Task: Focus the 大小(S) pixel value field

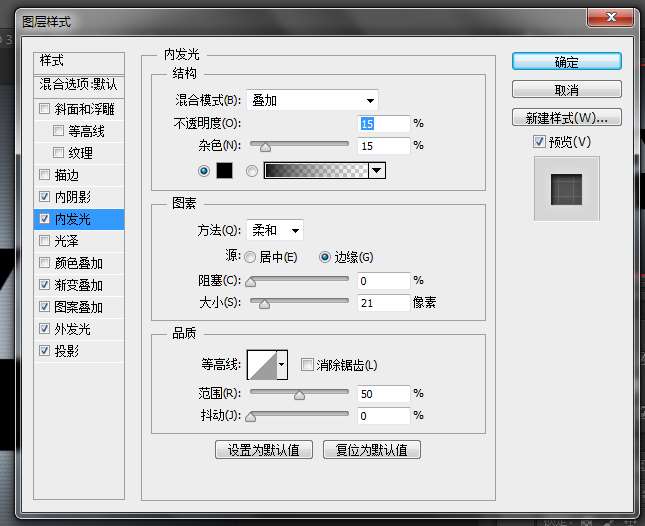Action: (384, 303)
